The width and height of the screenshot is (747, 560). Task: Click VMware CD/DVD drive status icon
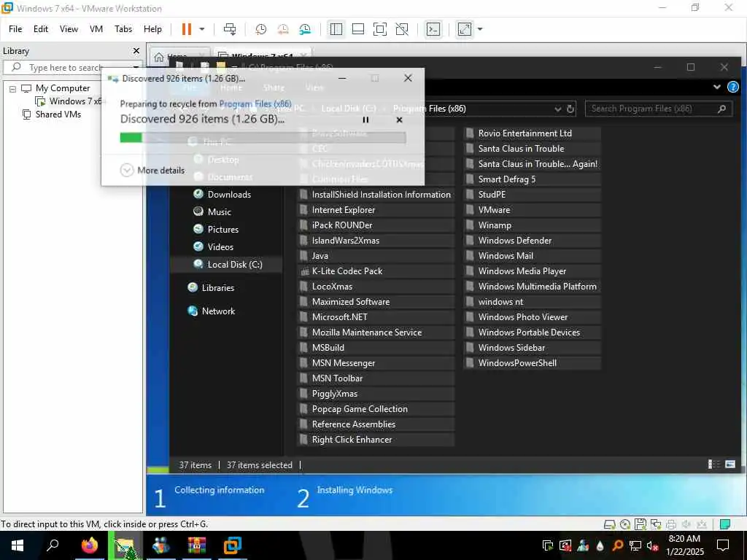click(x=625, y=525)
